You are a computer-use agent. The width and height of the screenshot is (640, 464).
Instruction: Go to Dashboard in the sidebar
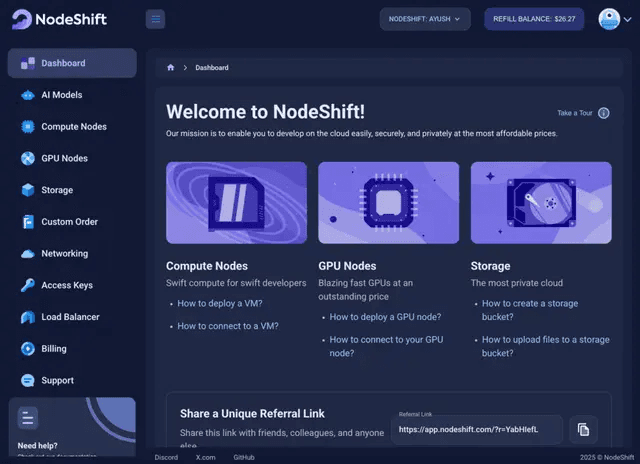click(x=72, y=63)
